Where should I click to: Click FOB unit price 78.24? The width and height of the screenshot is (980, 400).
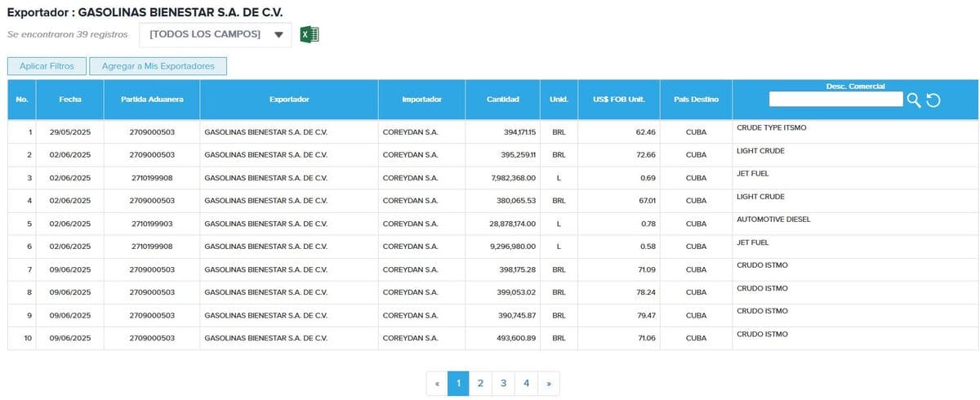647,292
